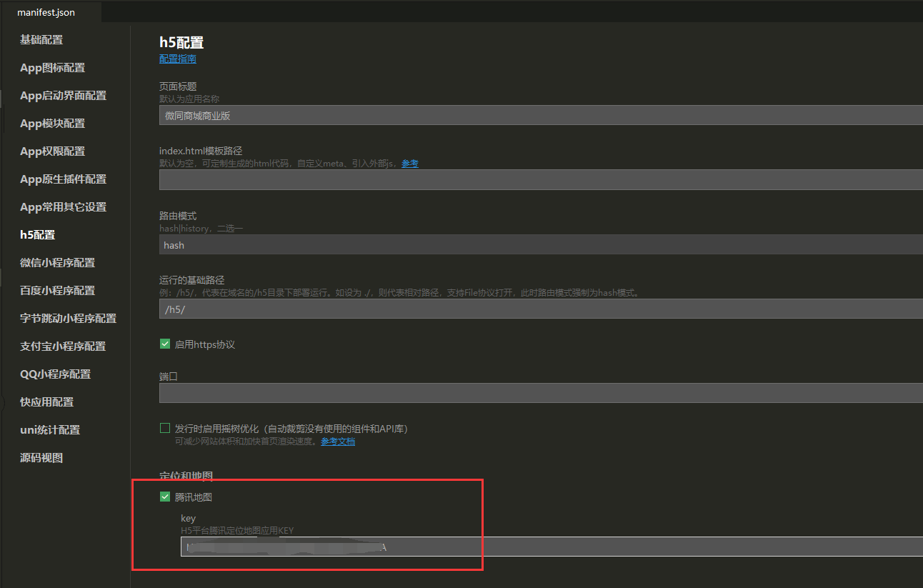
Task: Open 字节跳动小程序配置 section
Action: 68,319
